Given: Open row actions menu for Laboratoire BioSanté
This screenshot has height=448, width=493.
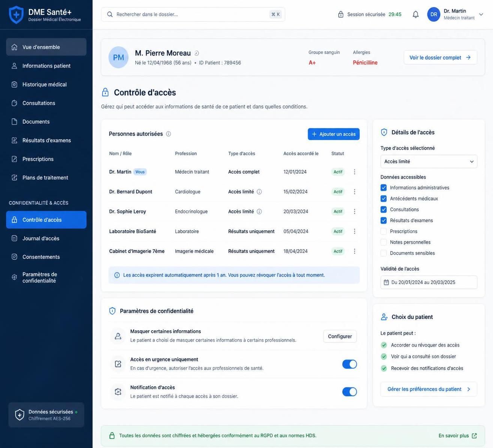Looking at the screenshot, I should [354, 231].
